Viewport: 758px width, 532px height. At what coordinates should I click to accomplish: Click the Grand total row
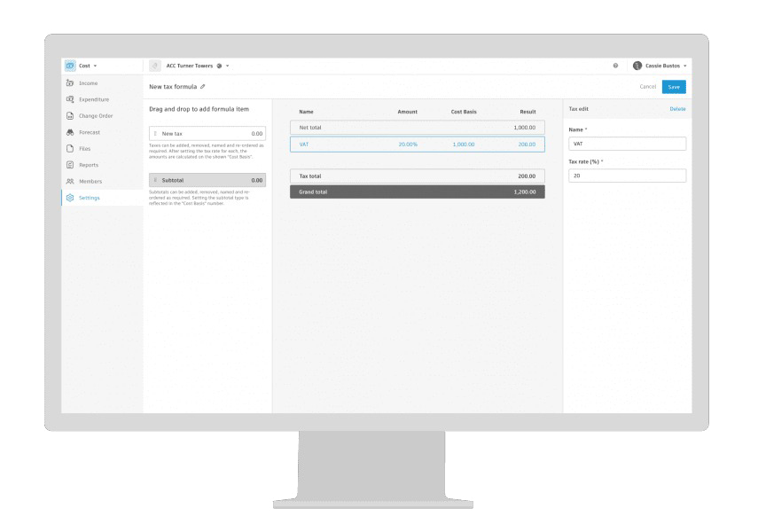[x=418, y=192]
